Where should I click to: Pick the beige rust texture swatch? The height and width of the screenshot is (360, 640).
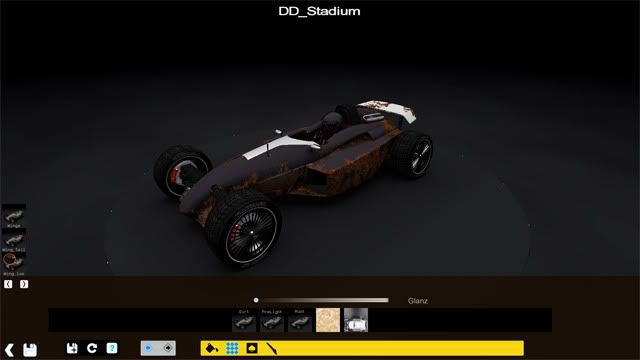pos(328,320)
